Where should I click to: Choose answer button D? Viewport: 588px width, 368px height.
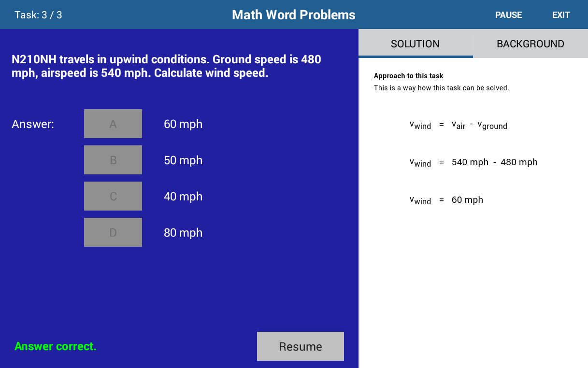pyautogui.click(x=113, y=232)
